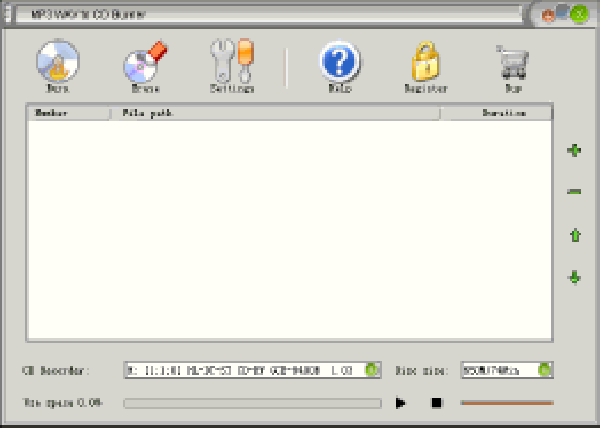Adjust the orange volume slider

(x=507, y=403)
